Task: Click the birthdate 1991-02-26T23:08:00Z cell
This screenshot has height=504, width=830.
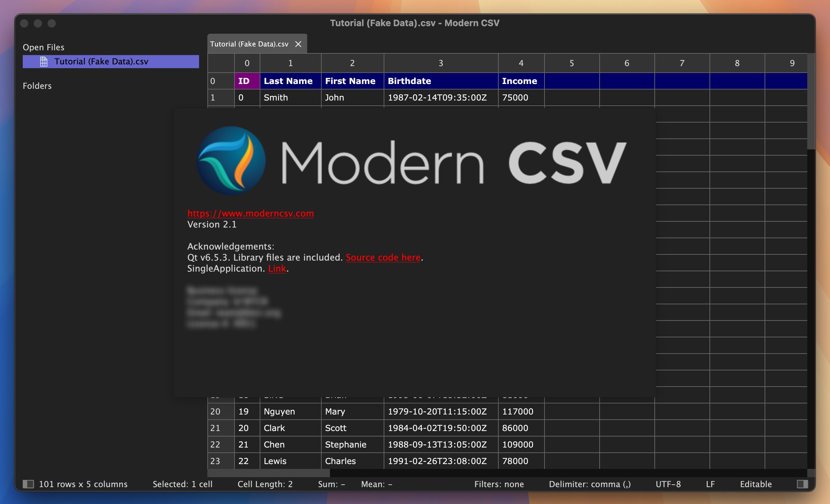Action: point(441,461)
